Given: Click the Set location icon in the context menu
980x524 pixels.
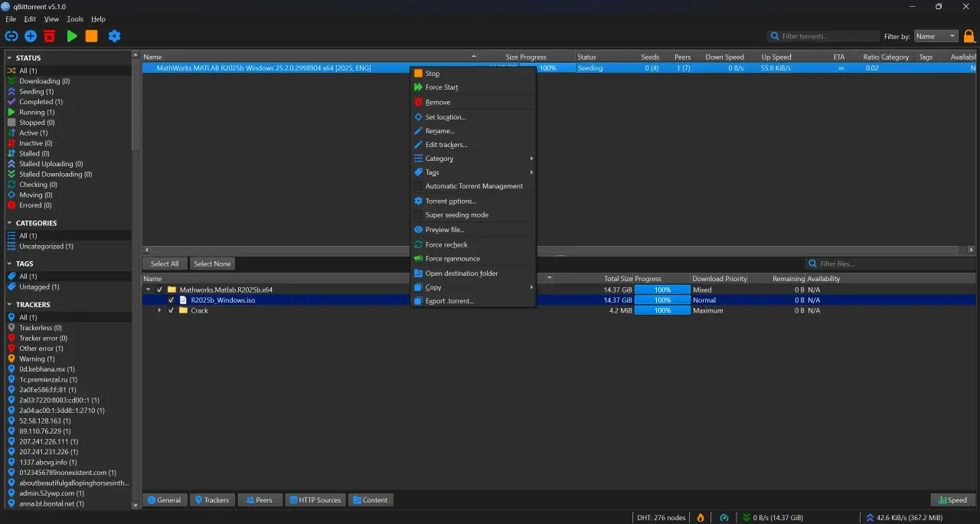Looking at the screenshot, I should coord(418,117).
